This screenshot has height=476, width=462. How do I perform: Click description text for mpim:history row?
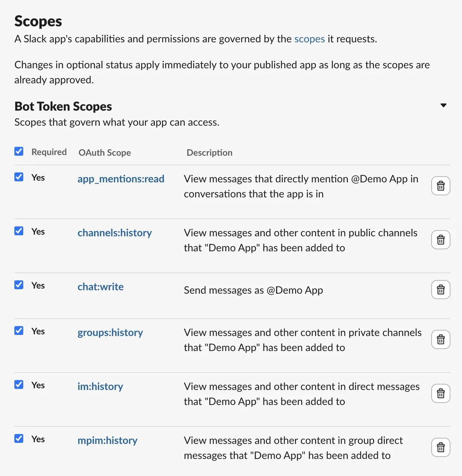293,448
